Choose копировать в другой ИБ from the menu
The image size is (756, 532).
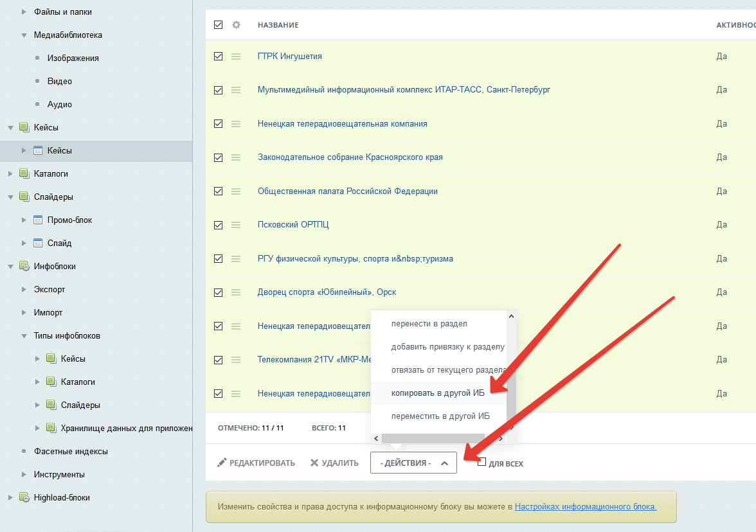(x=438, y=393)
